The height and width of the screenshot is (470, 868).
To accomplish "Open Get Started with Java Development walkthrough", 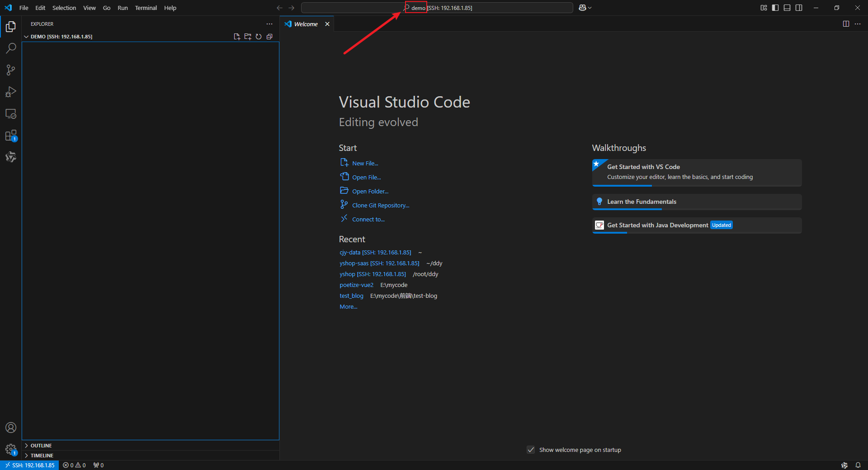I will point(697,226).
